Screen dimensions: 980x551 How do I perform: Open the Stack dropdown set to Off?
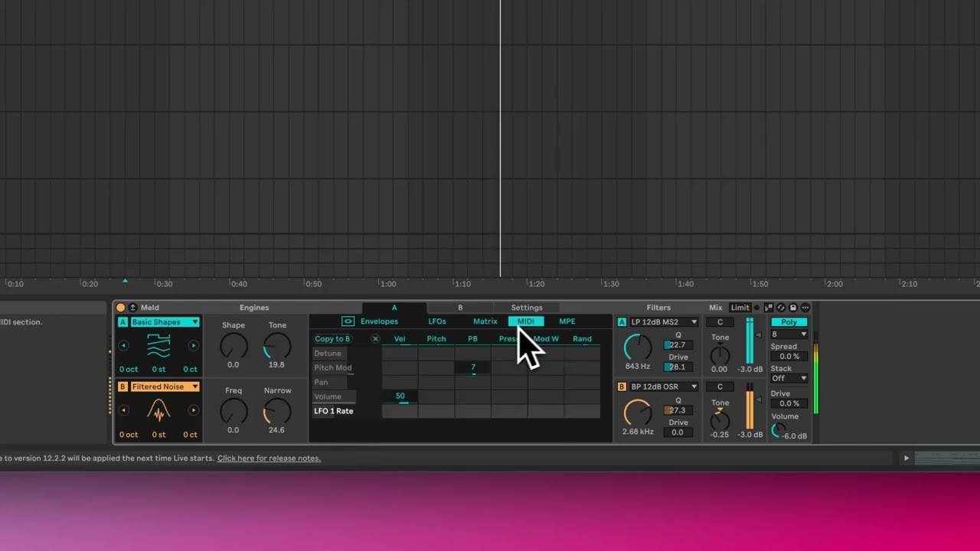point(789,378)
